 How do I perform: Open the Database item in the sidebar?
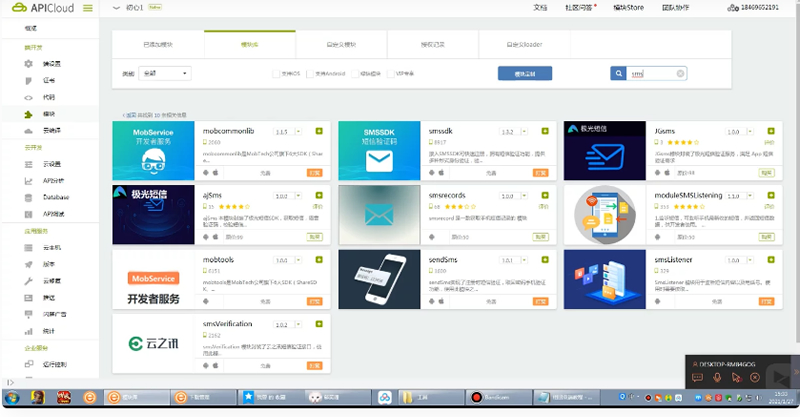click(56, 197)
